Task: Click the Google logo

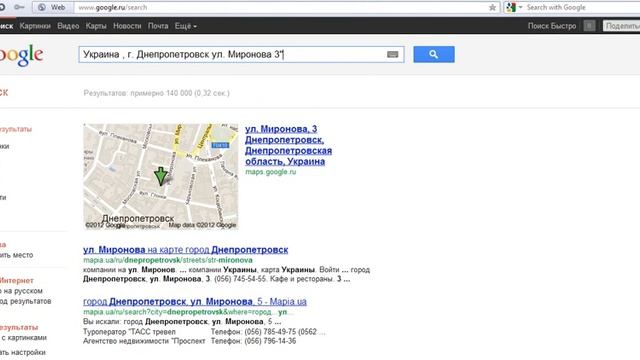Action: 21,55
